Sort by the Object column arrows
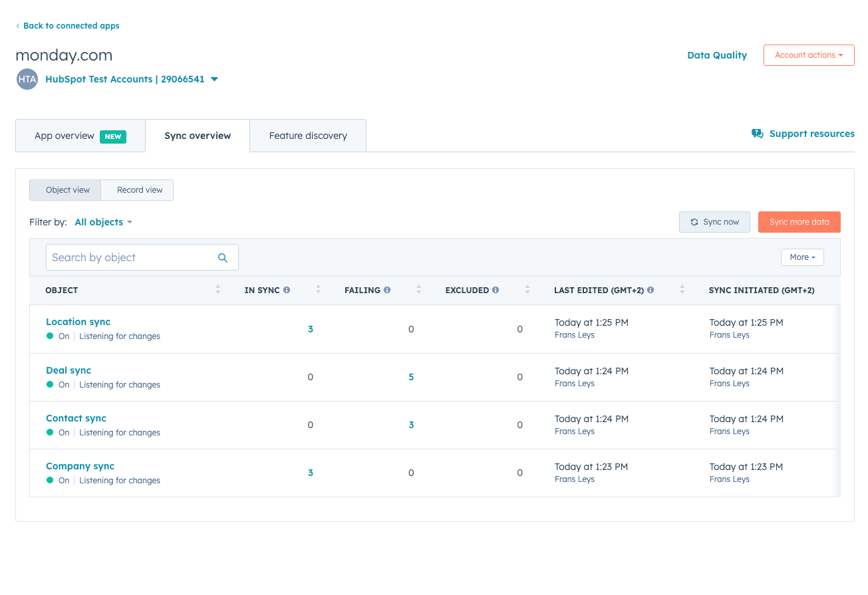The height and width of the screenshot is (595, 868). (x=218, y=290)
